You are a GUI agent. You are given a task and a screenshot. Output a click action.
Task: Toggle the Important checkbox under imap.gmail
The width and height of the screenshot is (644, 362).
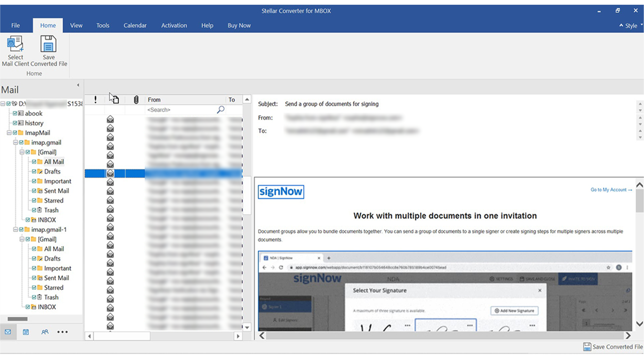tap(34, 181)
